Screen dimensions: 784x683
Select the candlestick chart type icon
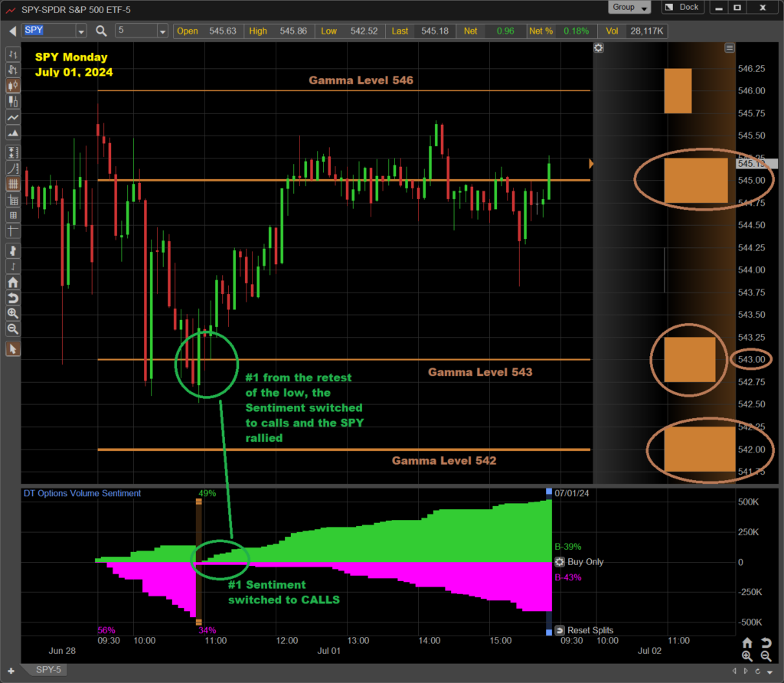point(12,87)
